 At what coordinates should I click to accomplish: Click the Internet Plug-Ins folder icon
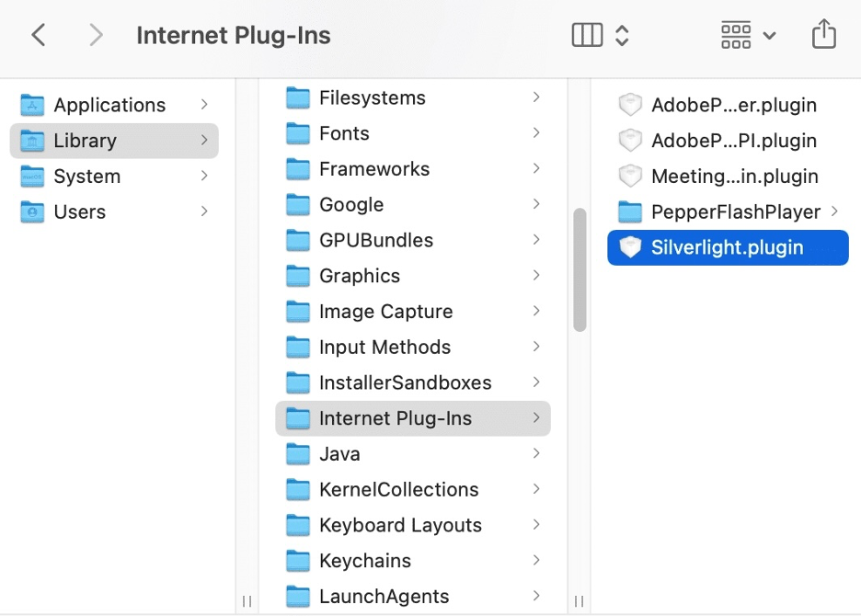pos(298,418)
